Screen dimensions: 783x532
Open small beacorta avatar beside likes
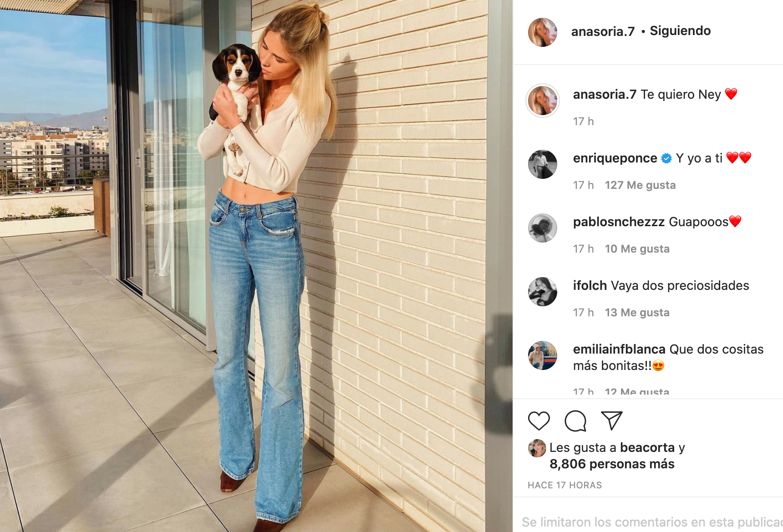[x=537, y=448]
